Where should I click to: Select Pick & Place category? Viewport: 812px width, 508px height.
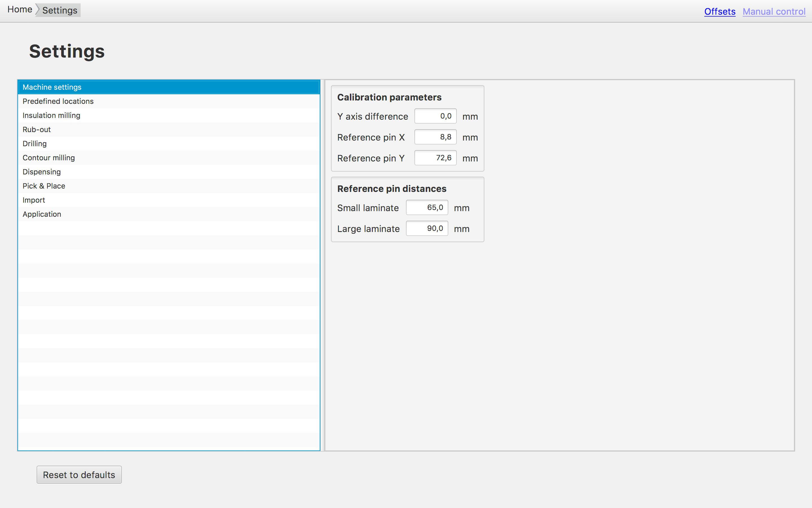(x=169, y=186)
